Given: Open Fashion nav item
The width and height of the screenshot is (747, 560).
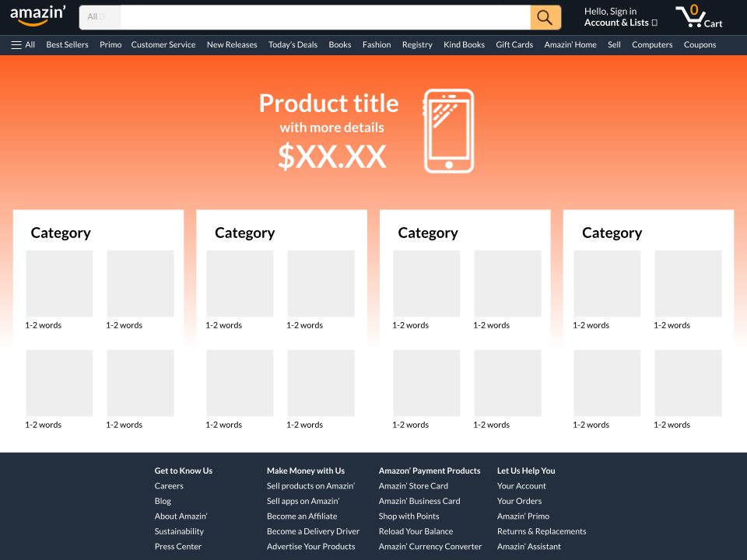Looking at the screenshot, I should (x=377, y=45).
